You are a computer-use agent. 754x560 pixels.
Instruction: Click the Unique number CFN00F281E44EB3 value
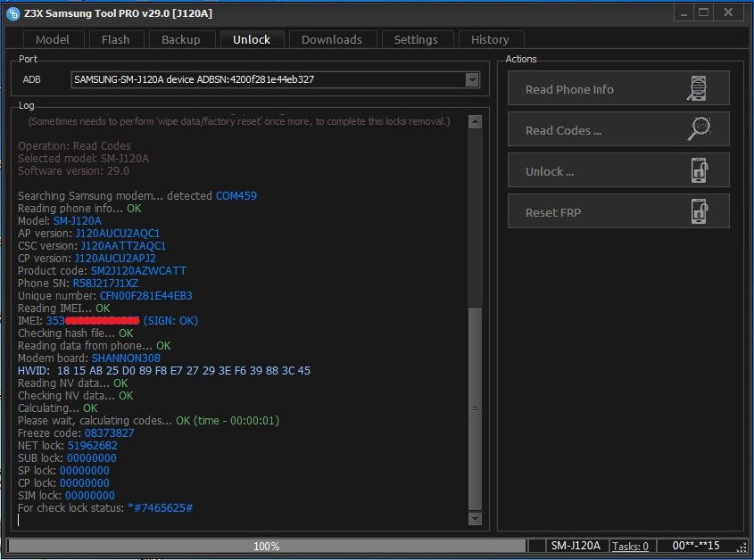tap(146, 296)
